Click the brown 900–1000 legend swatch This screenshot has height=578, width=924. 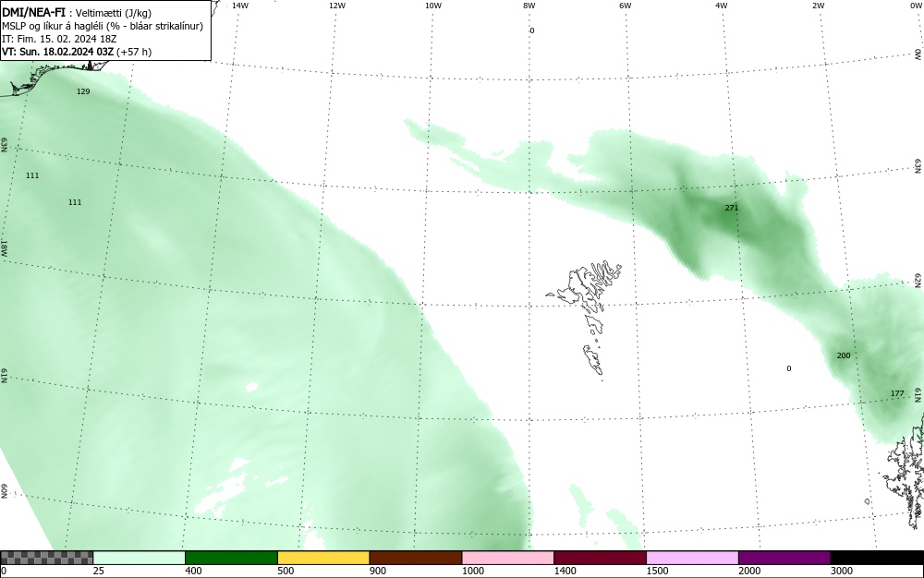[x=416, y=558]
